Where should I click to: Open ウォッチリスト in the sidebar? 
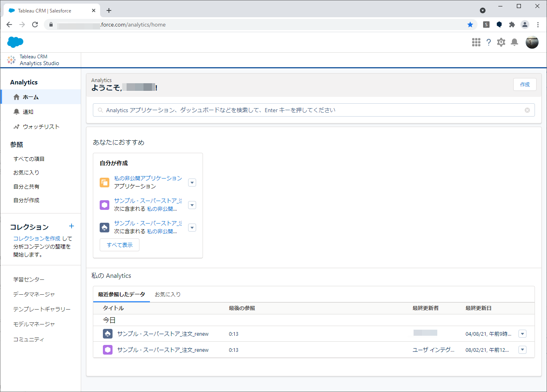point(41,127)
